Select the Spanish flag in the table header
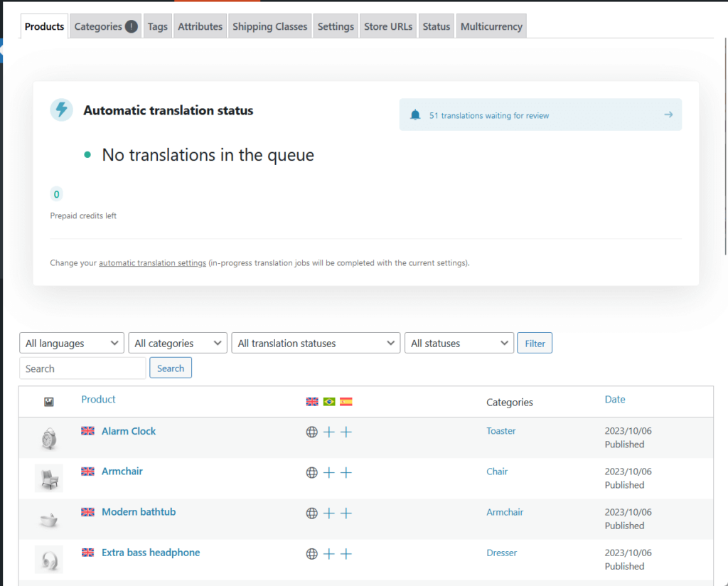 (x=346, y=401)
